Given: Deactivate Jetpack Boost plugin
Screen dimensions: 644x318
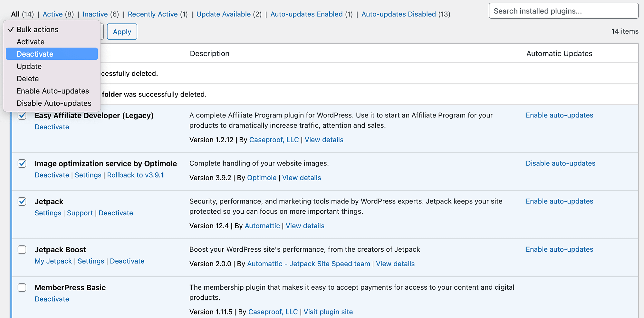Looking at the screenshot, I should click(x=127, y=261).
